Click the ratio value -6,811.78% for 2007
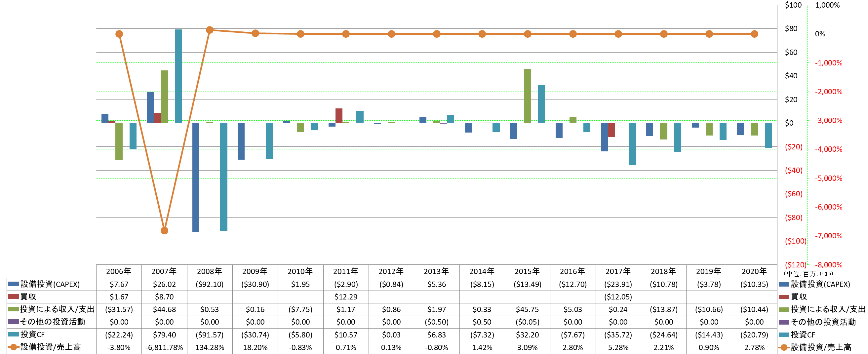This screenshot has width=868, height=354. pos(164,347)
